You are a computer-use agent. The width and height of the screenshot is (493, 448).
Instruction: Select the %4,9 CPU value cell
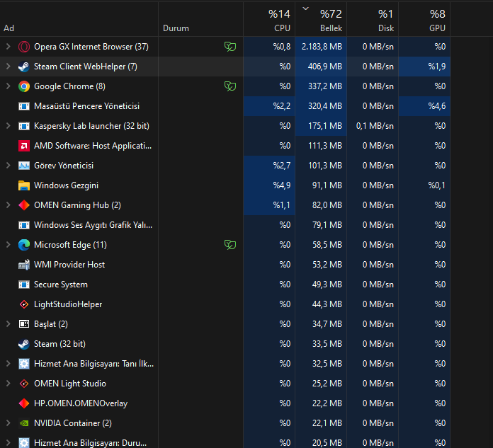pos(269,185)
